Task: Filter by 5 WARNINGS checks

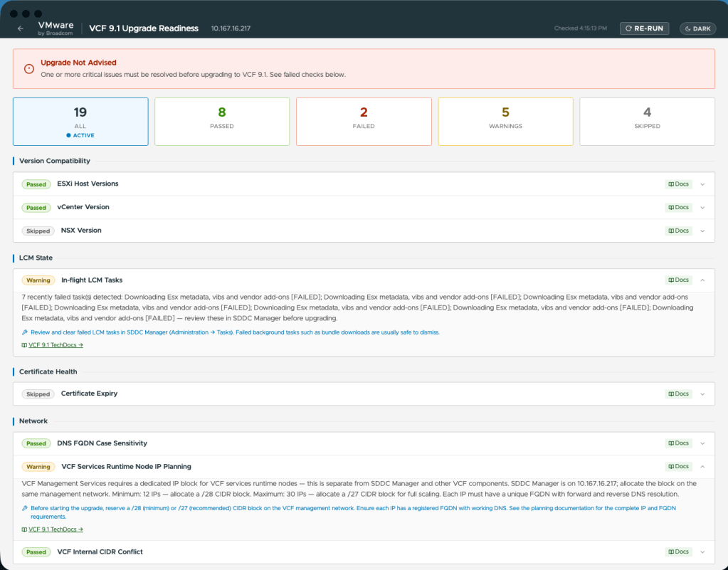Action: [505, 122]
